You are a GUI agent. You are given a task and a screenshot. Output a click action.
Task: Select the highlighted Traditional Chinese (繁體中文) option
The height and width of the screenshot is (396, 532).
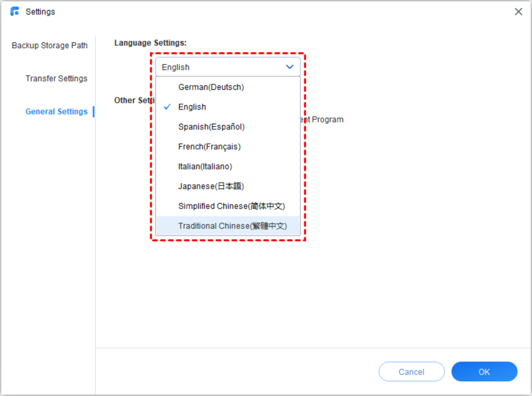pos(232,226)
